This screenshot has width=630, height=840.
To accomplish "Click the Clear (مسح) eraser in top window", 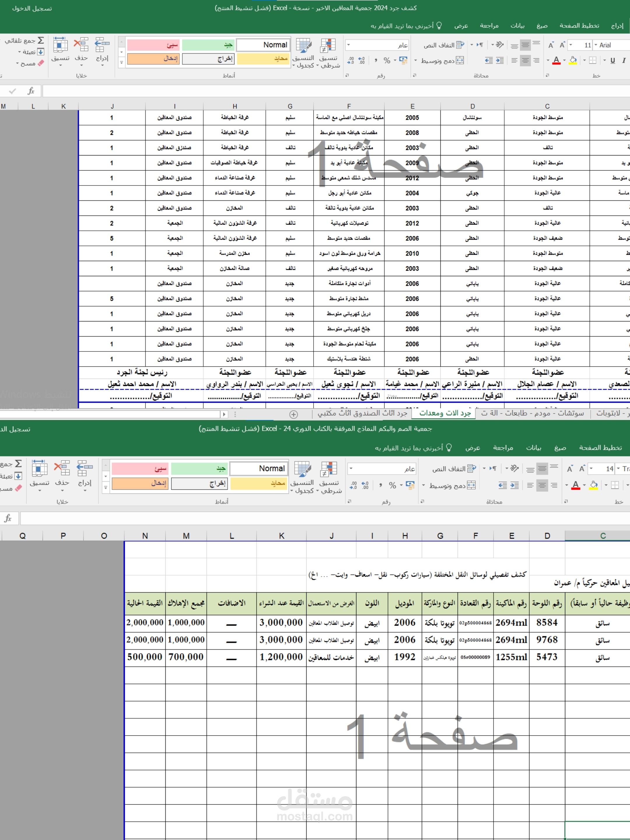I will [x=41, y=63].
